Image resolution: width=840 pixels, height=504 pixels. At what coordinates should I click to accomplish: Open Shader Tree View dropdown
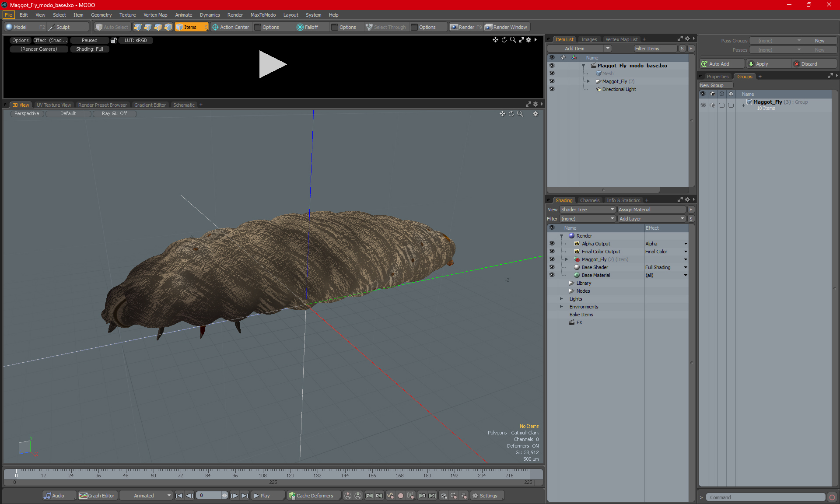coord(588,210)
